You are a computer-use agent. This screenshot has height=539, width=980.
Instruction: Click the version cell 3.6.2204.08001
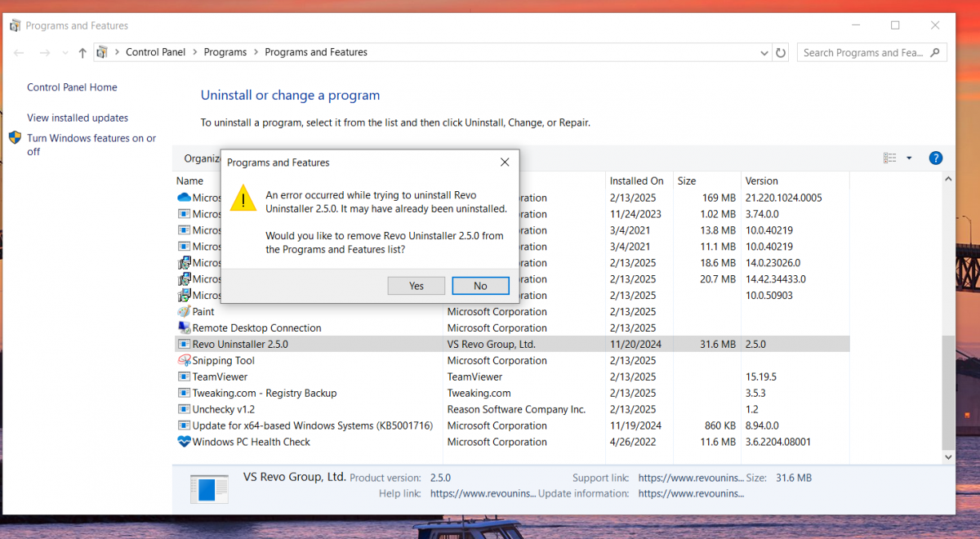780,442
